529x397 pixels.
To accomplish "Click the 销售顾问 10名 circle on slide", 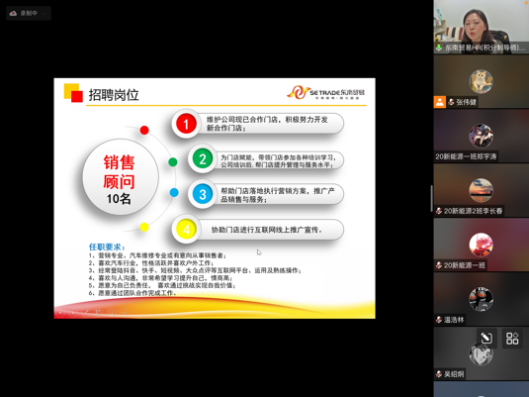I will [x=120, y=177].
